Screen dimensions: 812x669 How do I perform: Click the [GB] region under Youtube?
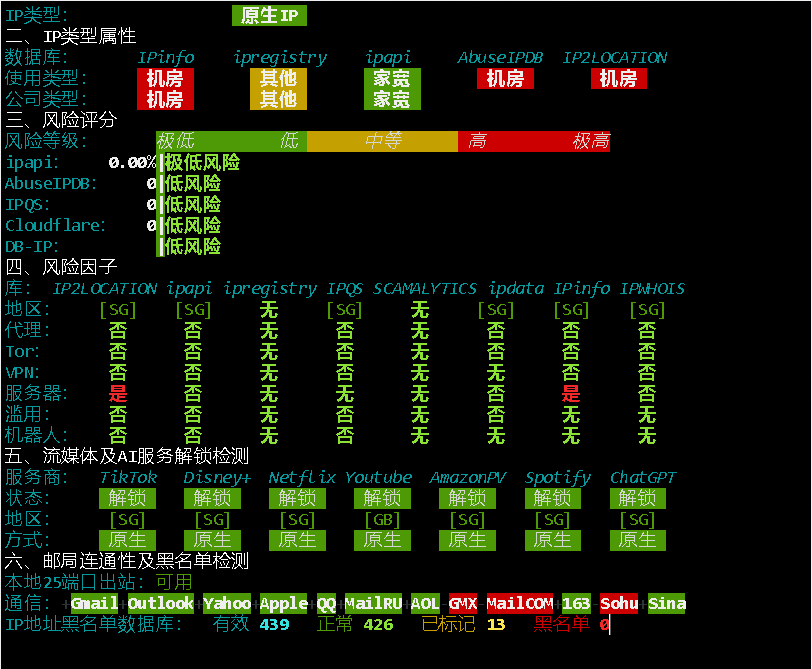(382, 520)
